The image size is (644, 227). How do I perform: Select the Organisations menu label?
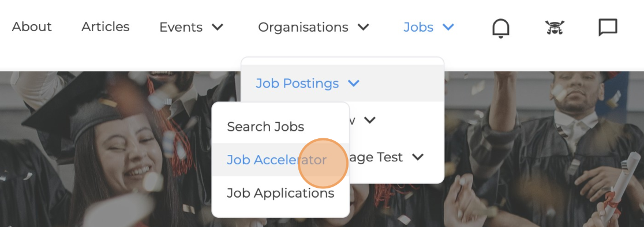coord(303,27)
